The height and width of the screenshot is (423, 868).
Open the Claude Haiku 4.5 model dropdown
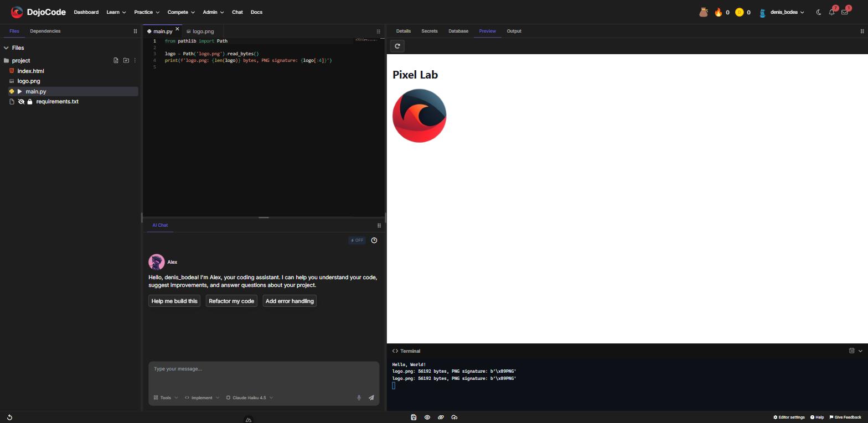250,398
